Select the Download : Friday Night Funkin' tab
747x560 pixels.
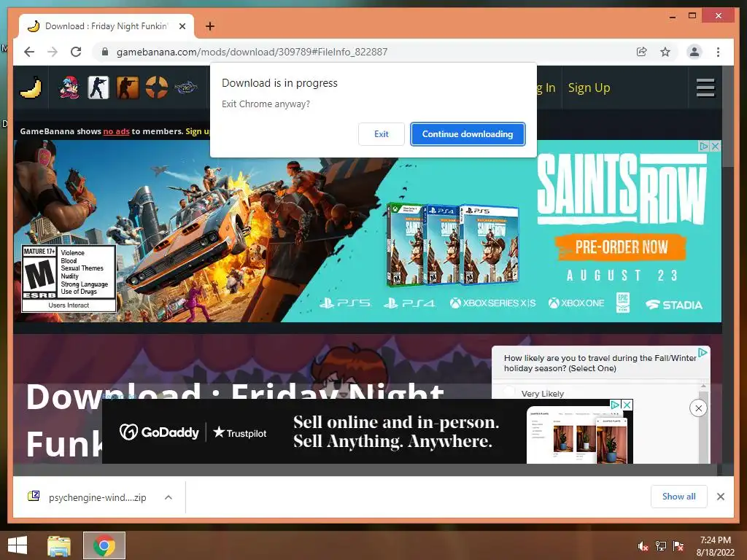click(x=107, y=26)
